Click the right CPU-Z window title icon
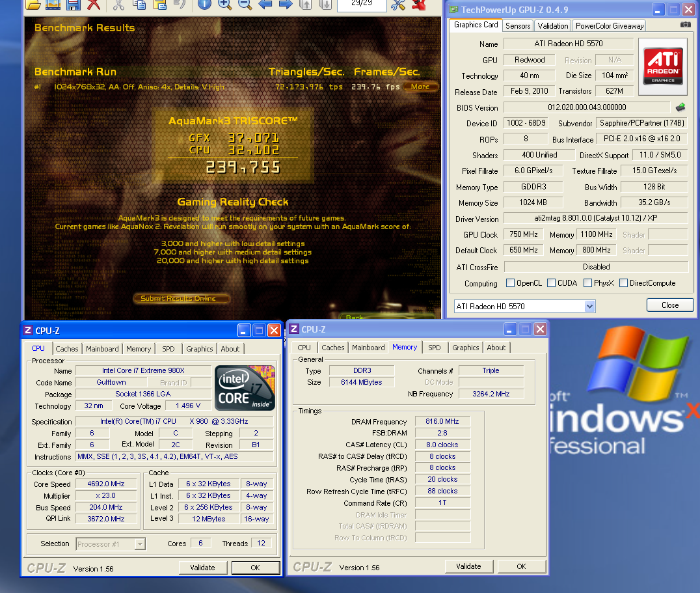The height and width of the screenshot is (593, 700). pos(294,329)
